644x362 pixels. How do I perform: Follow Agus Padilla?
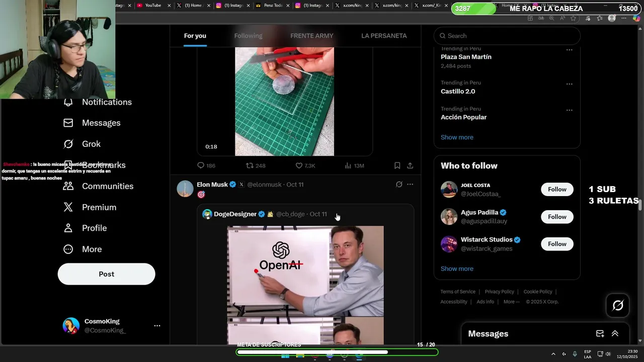pyautogui.click(x=557, y=217)
